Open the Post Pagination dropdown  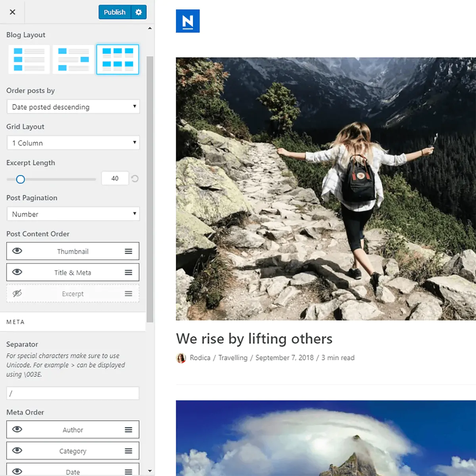[x=73, y=214]
